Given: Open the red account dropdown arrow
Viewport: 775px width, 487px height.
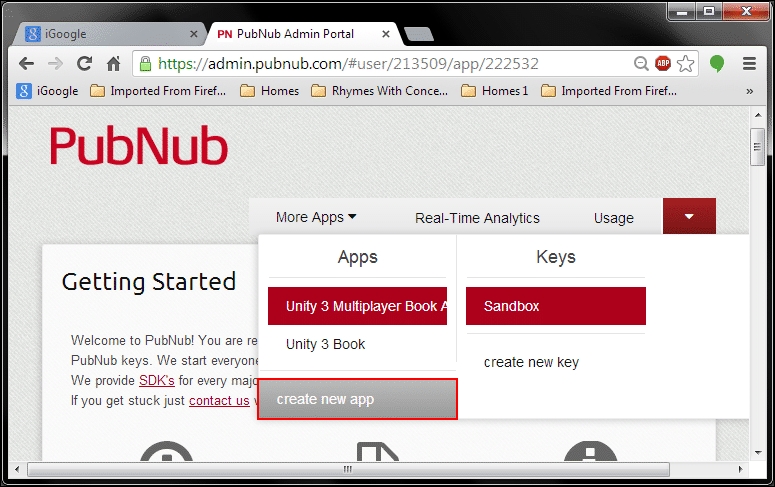Looking at the screenshot, I should (x=689, y=216).
